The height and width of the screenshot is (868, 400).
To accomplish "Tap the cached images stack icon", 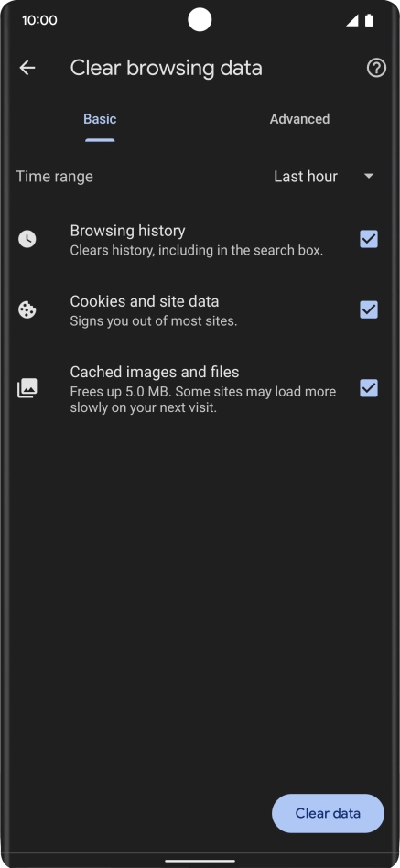I will 27,388.
